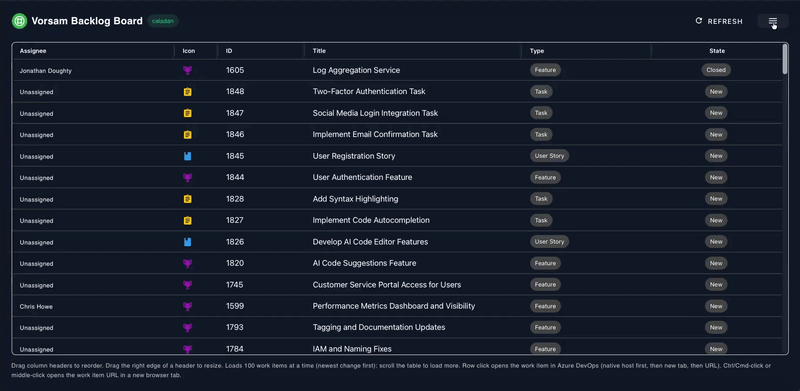Open Social Media Login Integration Task
This screenshot has height=391, width=800.
[375, 113]
